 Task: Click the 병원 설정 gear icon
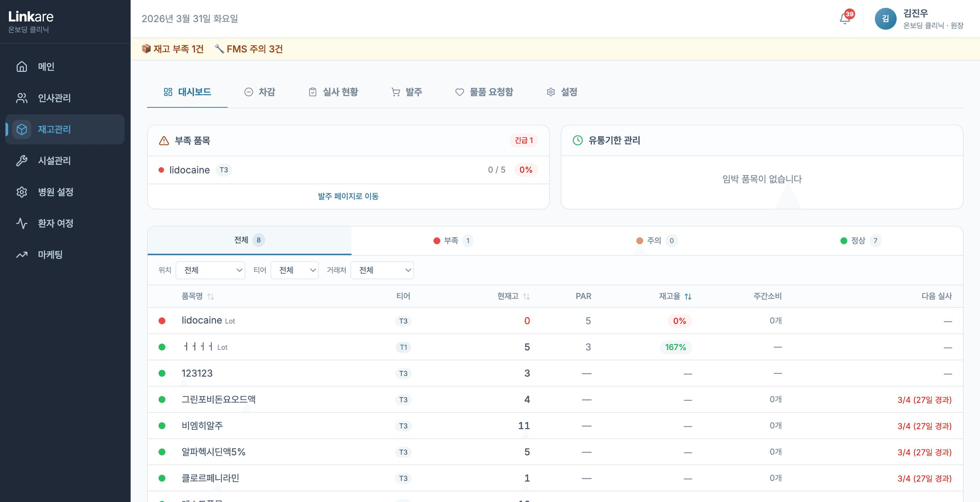click(22, 192)
